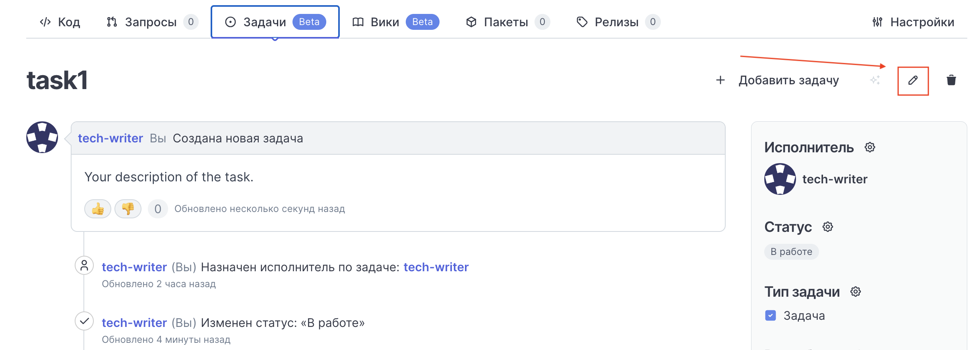Open the assigned tech-writer link after Назначен исполнитель

tap(436, 267)
